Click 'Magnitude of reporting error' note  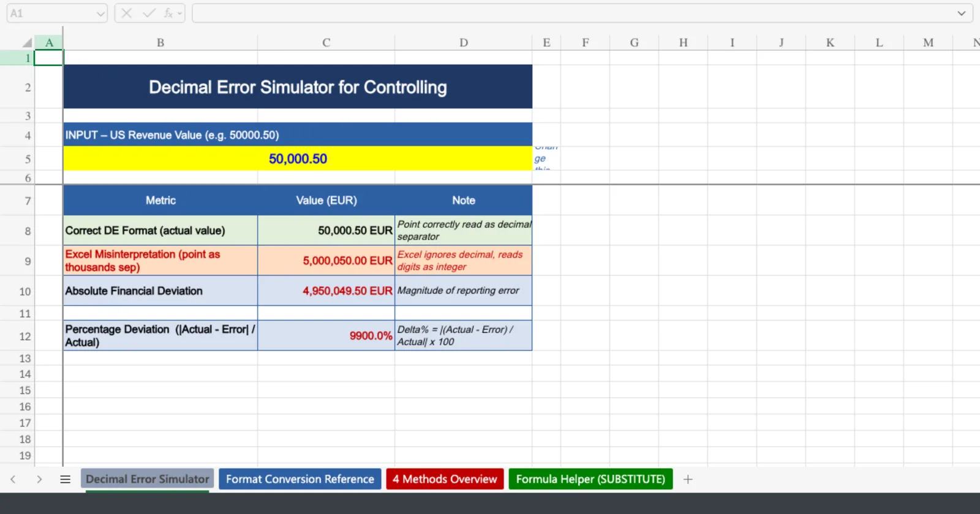tap(464, 291)
